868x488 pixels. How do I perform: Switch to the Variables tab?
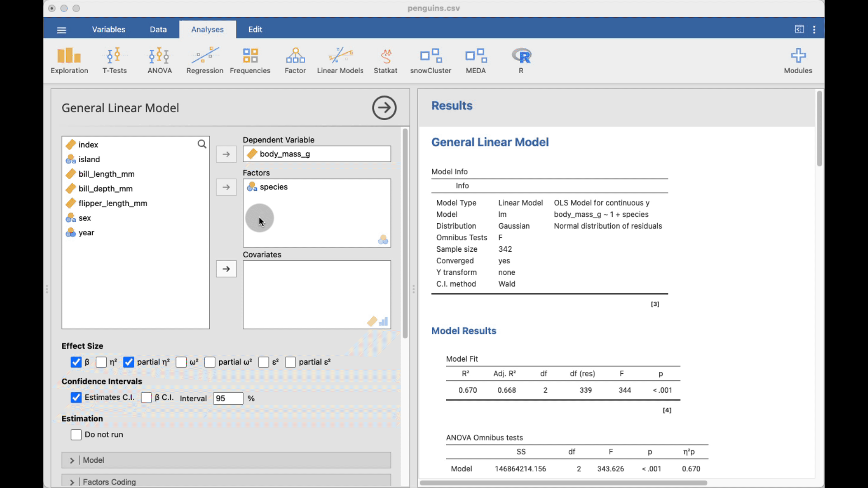point(108,29)
